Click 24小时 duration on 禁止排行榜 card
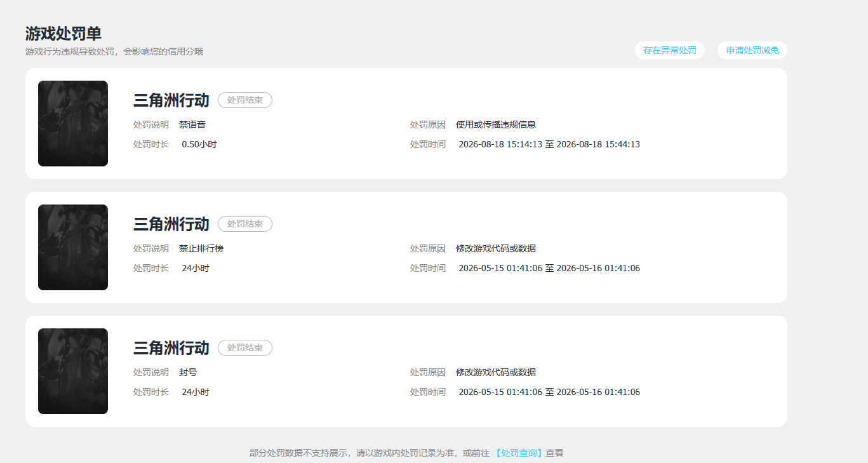This screenshot has height=463, width=868. tap(196, 268)
